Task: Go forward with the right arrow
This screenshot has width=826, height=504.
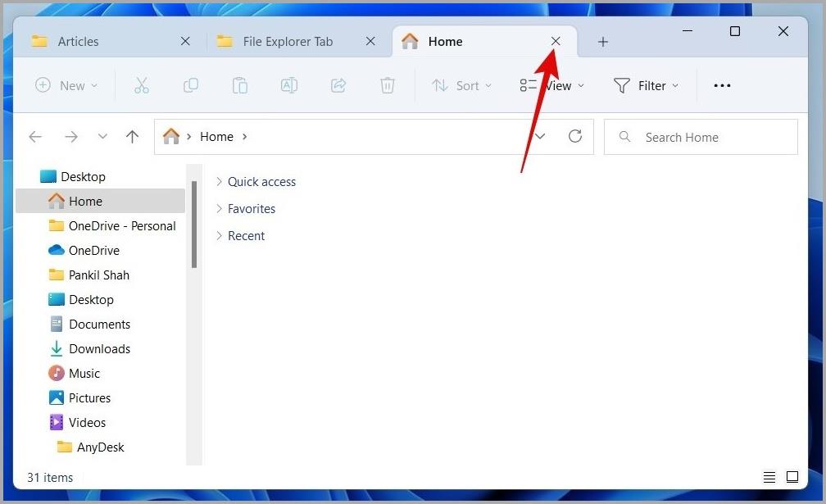Action: tap(71, 137)
